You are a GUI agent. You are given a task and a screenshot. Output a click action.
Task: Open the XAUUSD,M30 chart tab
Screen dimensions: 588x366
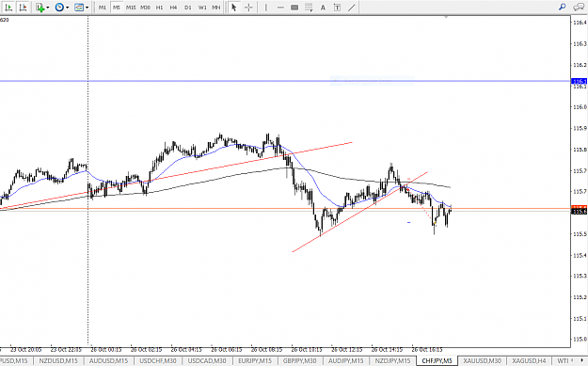[482, 360]
